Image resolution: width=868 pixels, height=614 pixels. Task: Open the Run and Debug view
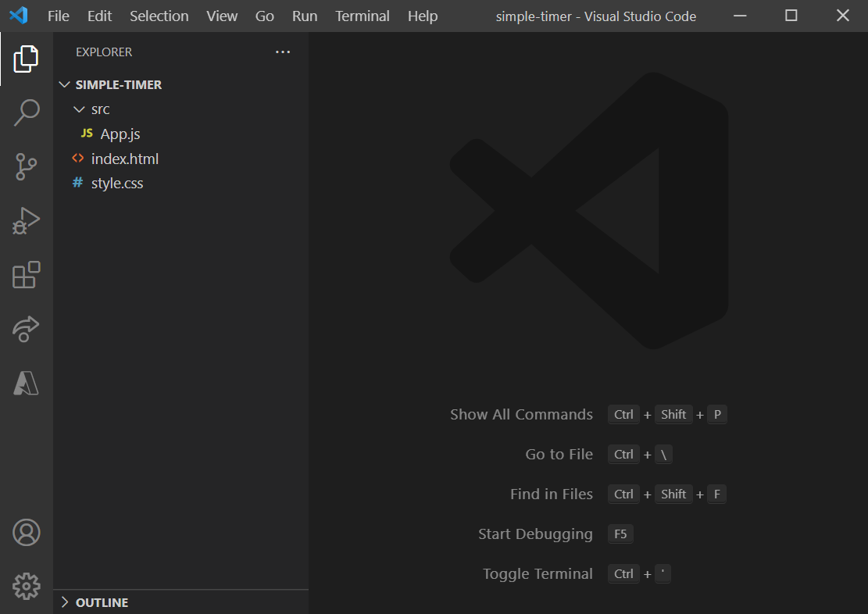[26, 221]
